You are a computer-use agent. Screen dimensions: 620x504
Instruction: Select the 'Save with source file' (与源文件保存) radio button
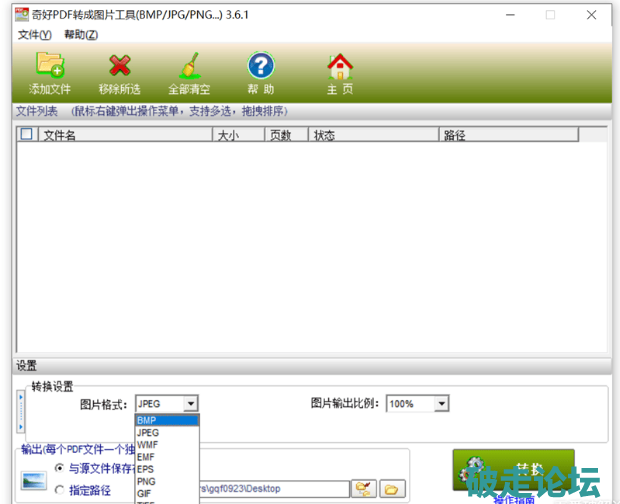(x=60, y=468)
